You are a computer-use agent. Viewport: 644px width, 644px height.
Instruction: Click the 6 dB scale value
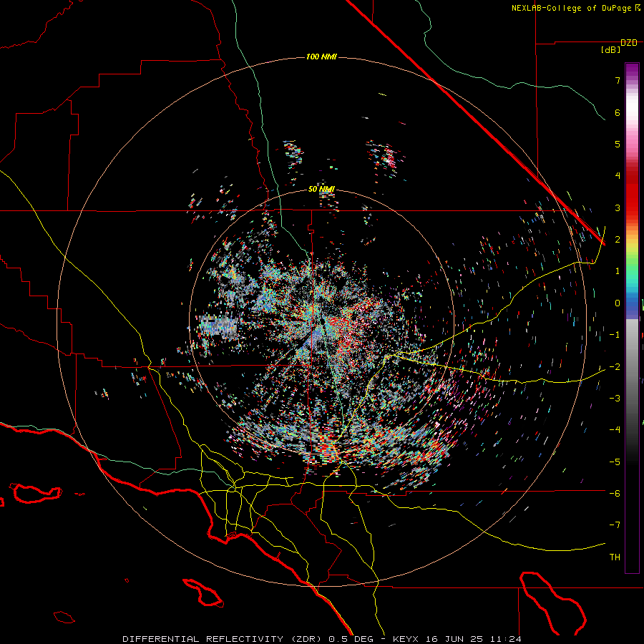click(618, 112)
